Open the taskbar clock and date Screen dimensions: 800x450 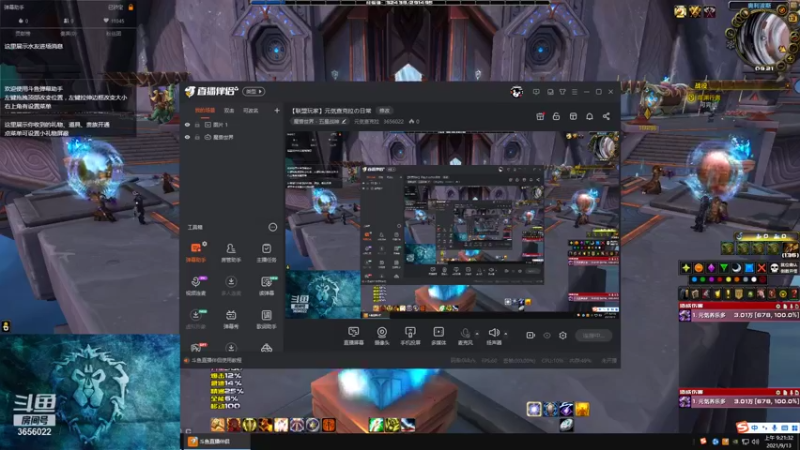[x=778, y=441]
